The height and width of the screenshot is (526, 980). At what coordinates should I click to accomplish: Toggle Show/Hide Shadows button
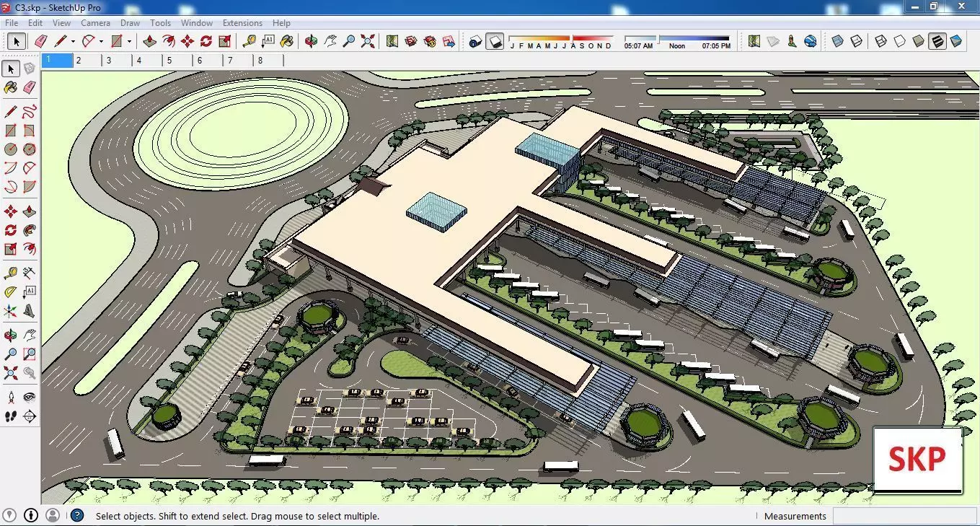[495, 41]
